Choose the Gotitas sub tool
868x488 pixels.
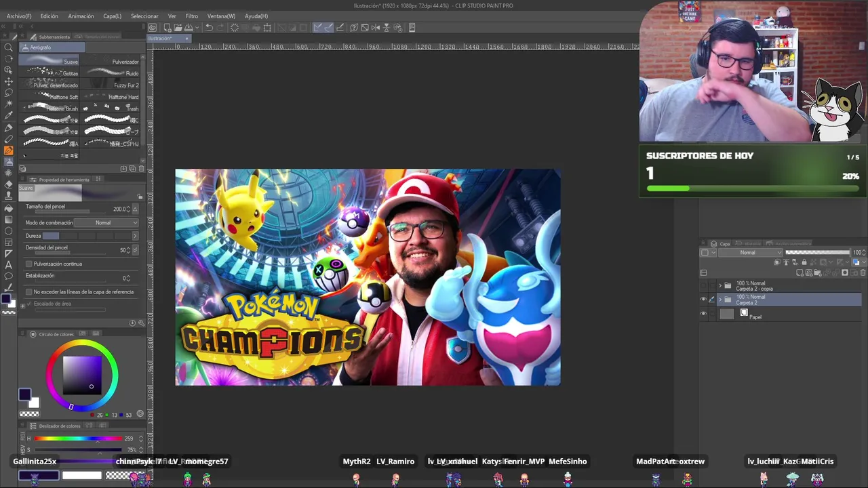49,73
